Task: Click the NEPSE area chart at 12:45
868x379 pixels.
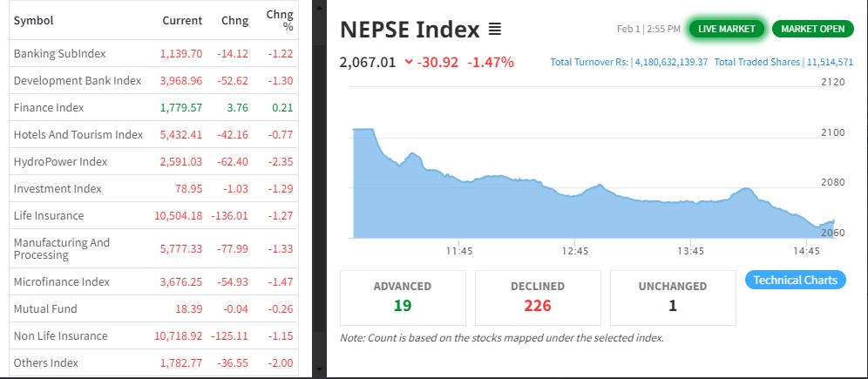Action: click(575, 216)
